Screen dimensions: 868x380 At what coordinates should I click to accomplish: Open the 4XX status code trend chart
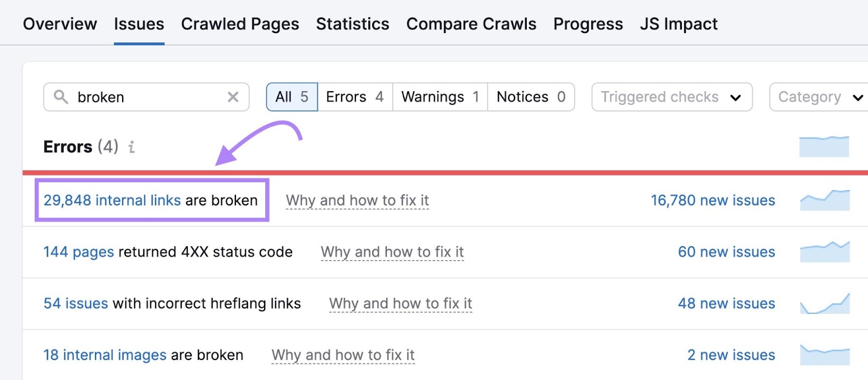pyautogui.click(x=825, y=252)
